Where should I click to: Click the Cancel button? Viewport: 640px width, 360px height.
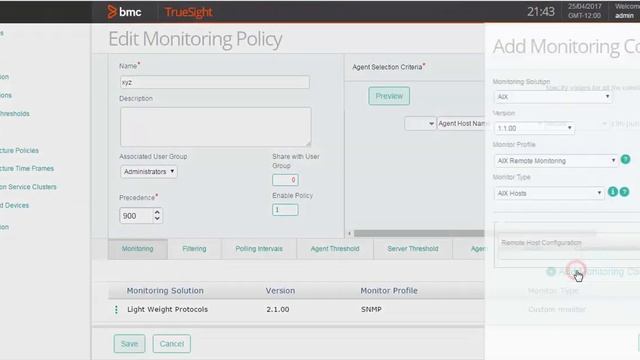point(171,344)
